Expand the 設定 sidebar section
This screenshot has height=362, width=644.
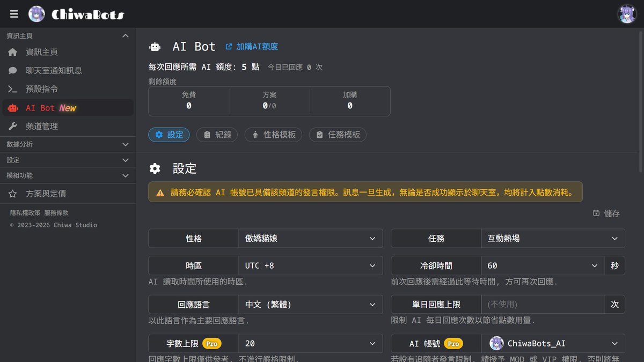click(68, 160)
